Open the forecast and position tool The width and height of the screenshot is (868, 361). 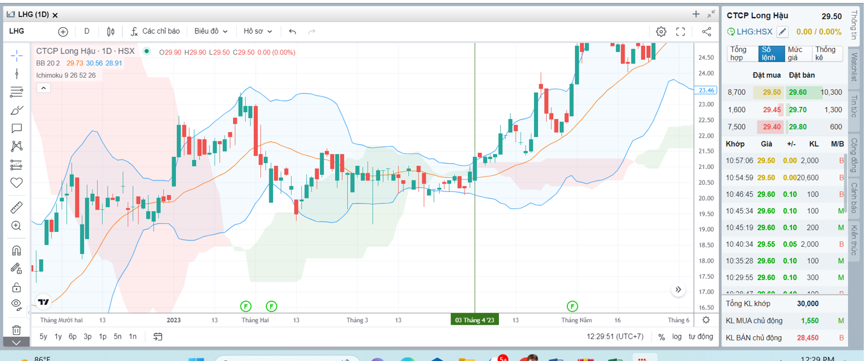[16, 165]
